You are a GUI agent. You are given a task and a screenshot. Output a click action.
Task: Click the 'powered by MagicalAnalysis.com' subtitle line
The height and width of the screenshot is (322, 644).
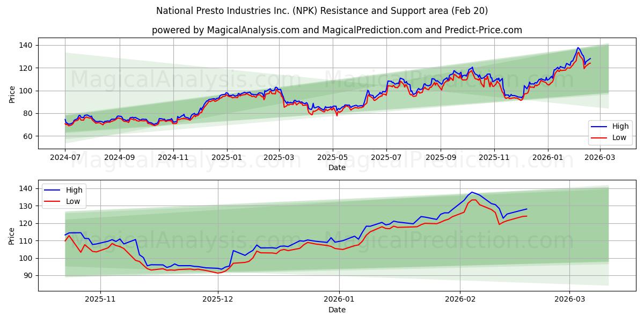[x=337, y=30]
